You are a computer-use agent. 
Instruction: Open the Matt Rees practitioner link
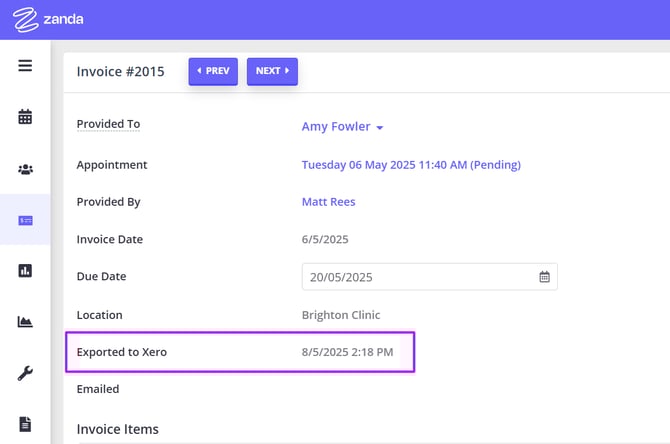(328, 202)
